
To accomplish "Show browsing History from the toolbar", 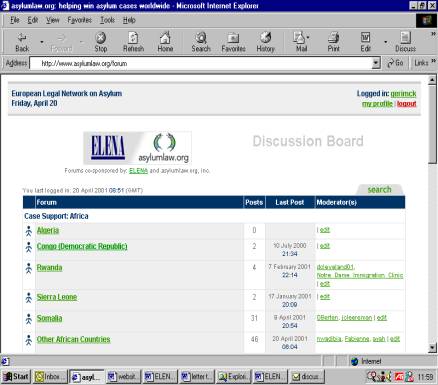I will click(265, 42).
